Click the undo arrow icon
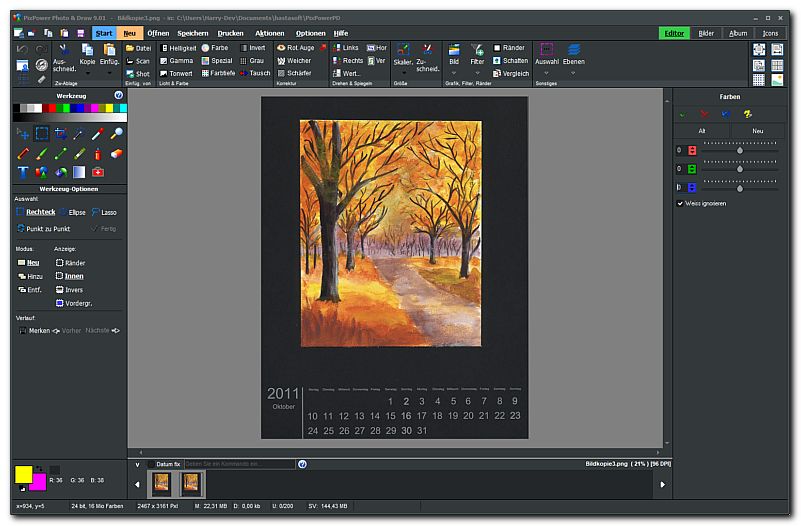Viewport: 801px width, 526px height. point(22,49)
